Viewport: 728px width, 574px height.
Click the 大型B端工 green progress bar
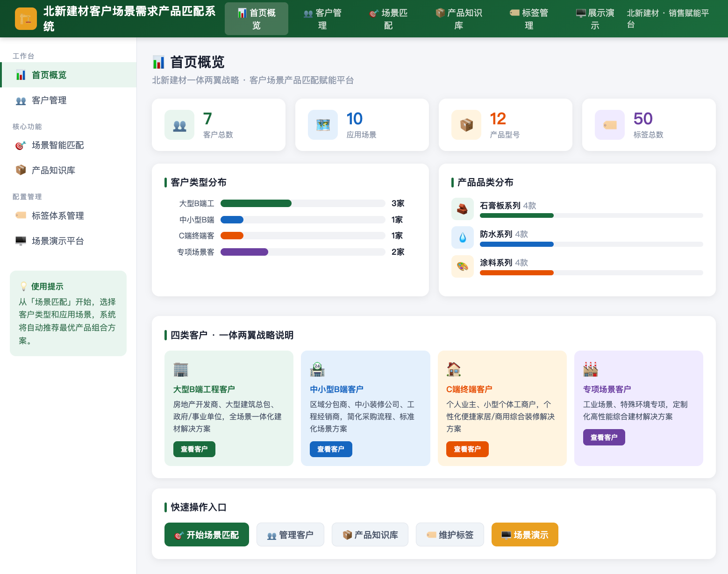point(256,203)
